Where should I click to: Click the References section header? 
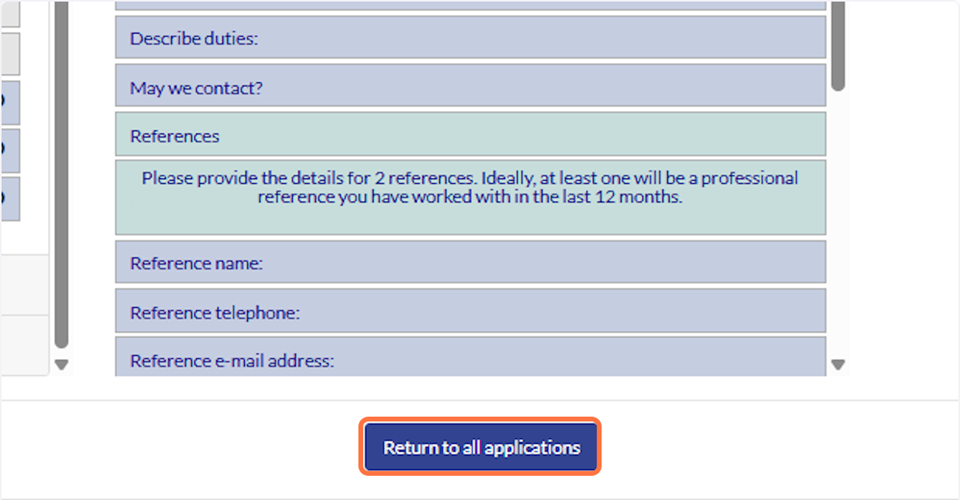470,135
